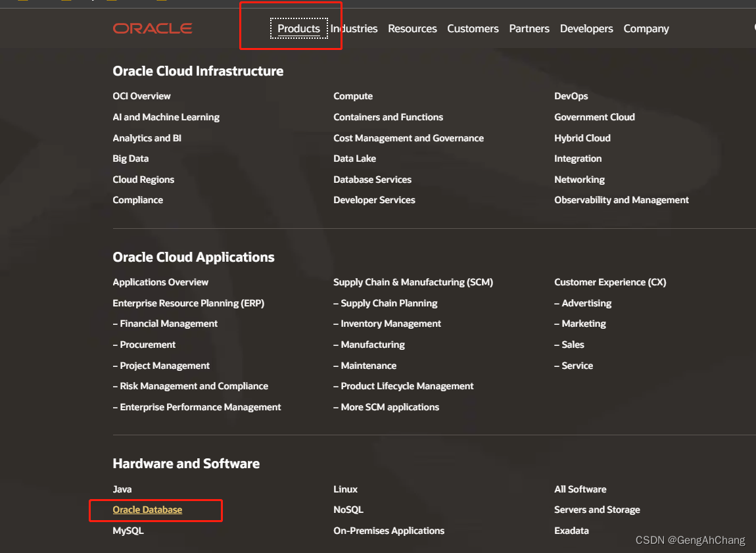Open the Compliance link

coord(138,200)
